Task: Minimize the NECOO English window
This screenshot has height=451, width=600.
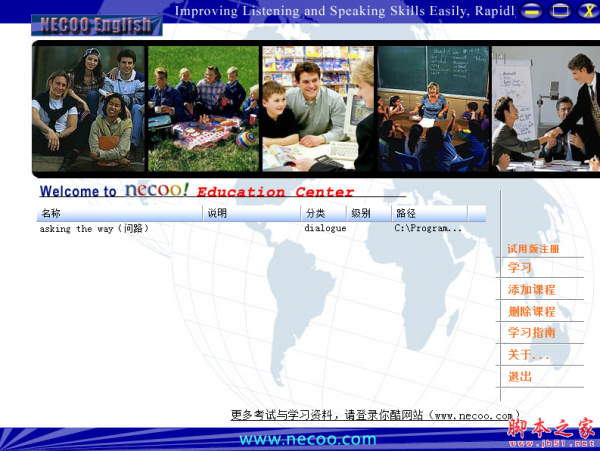Action: (x=531, y=11)
